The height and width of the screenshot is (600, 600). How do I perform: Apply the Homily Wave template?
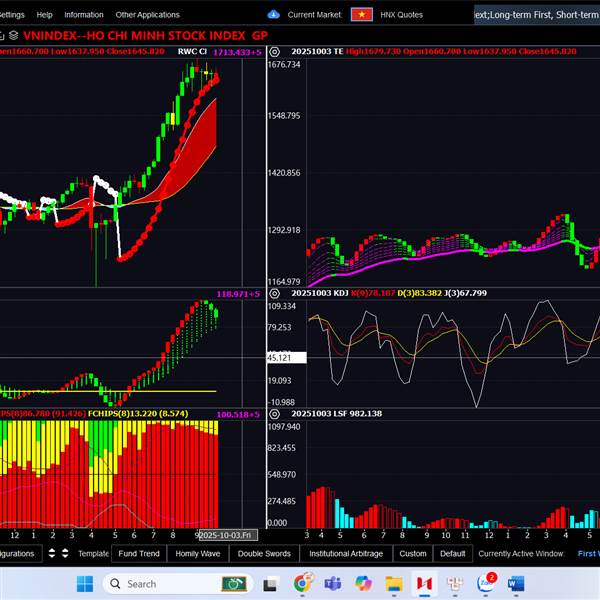click(198, 553)
